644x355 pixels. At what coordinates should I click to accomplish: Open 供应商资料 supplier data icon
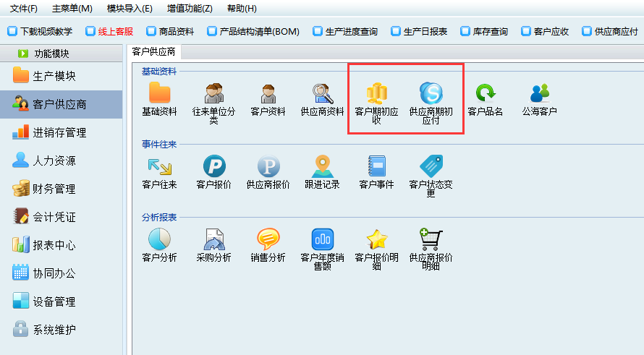(322, 94)
